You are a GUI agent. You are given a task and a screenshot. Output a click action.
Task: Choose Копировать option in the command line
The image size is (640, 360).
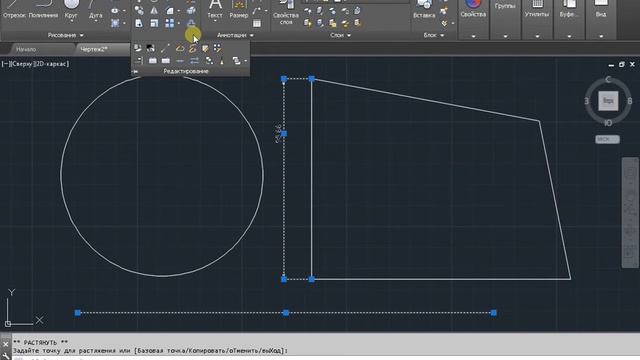coord(208,351)
